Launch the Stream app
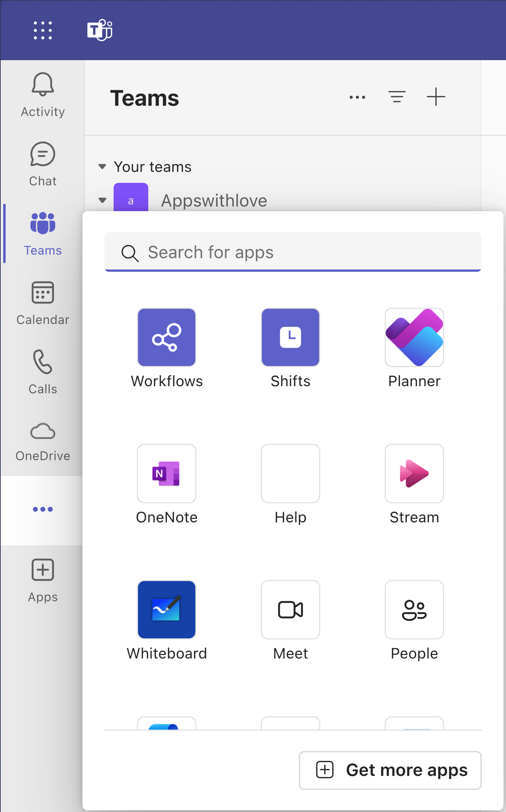This screenshot has width=506, height=812. point(414,474)
